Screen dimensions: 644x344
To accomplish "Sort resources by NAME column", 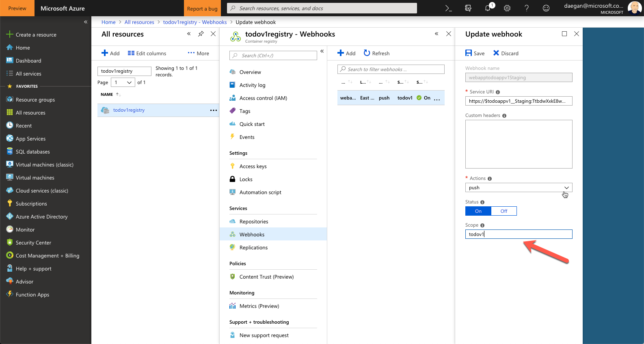I will tap(110, 95).
